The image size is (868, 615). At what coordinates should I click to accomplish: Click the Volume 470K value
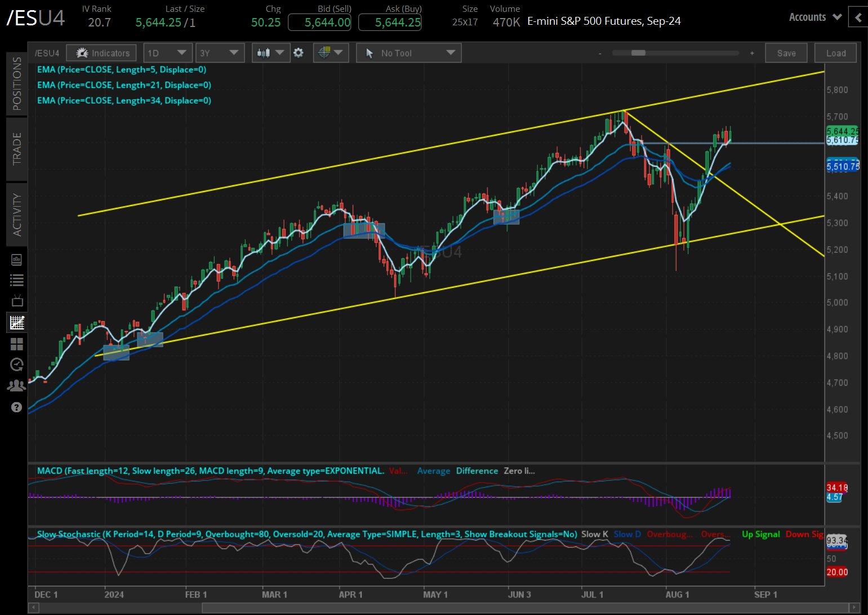506,23
